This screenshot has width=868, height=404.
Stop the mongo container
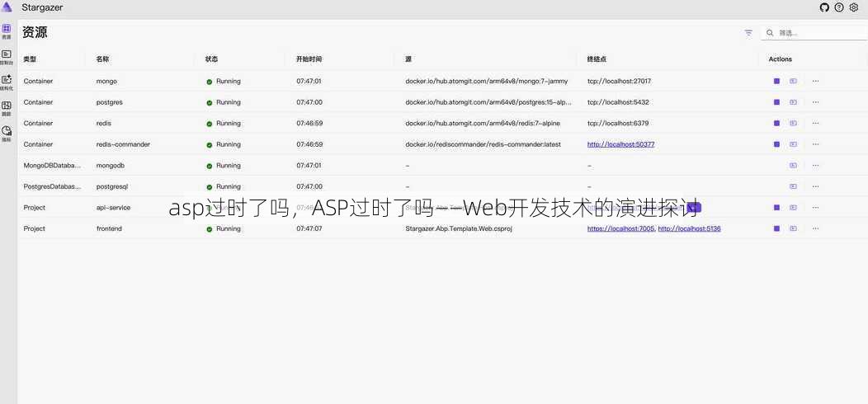click(x=776, y=81)
